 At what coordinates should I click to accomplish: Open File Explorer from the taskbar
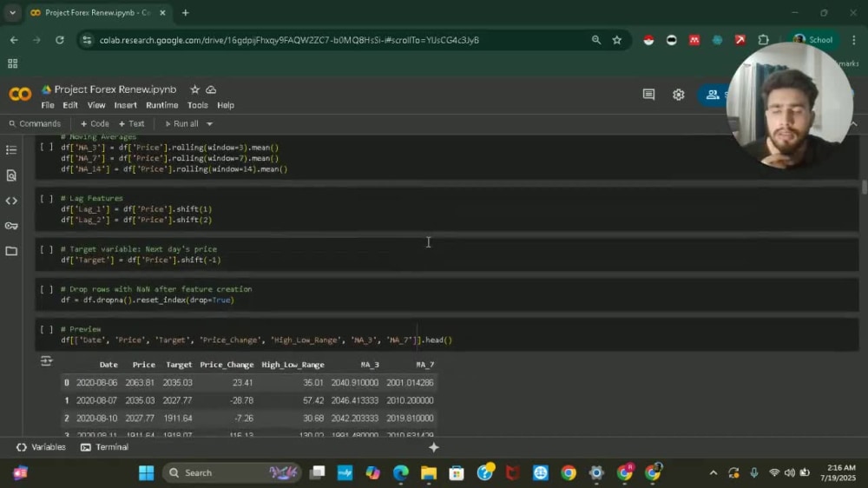(429, 473)
